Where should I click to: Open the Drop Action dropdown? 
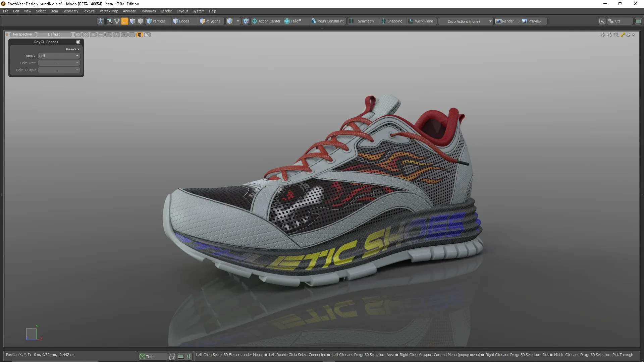[466, 21]
